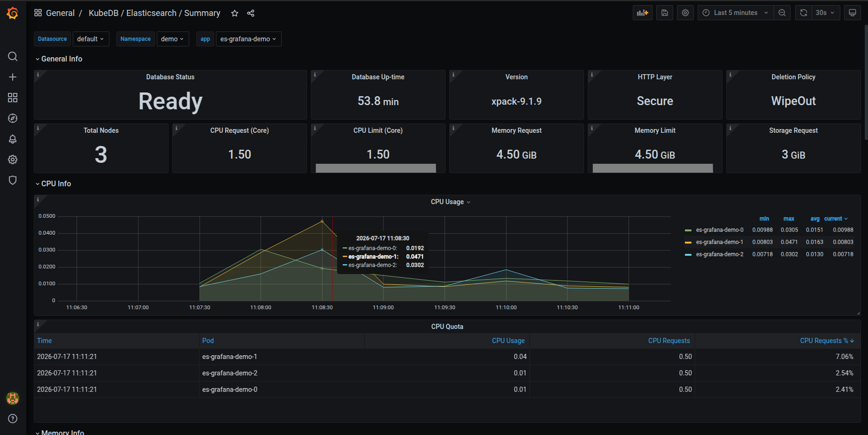Click the CPU Limit (Core) panel title

pos(378,130)
